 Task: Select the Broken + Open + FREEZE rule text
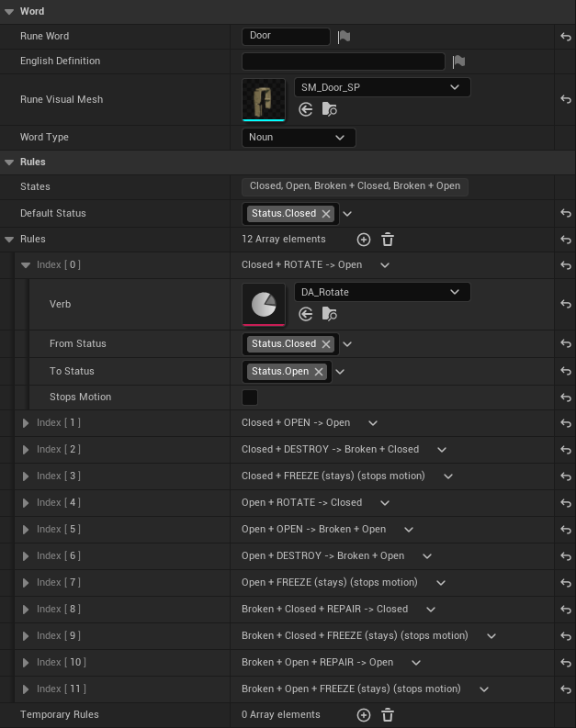pos(351,689)
